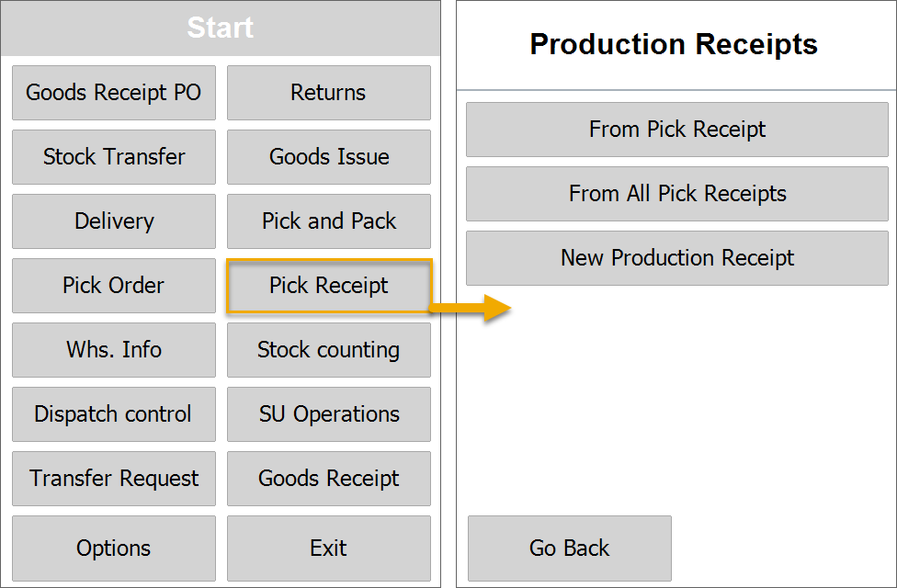This screenshot has width=897, height=588.
Task: Exit the Start menu
Action: (328, 548)
